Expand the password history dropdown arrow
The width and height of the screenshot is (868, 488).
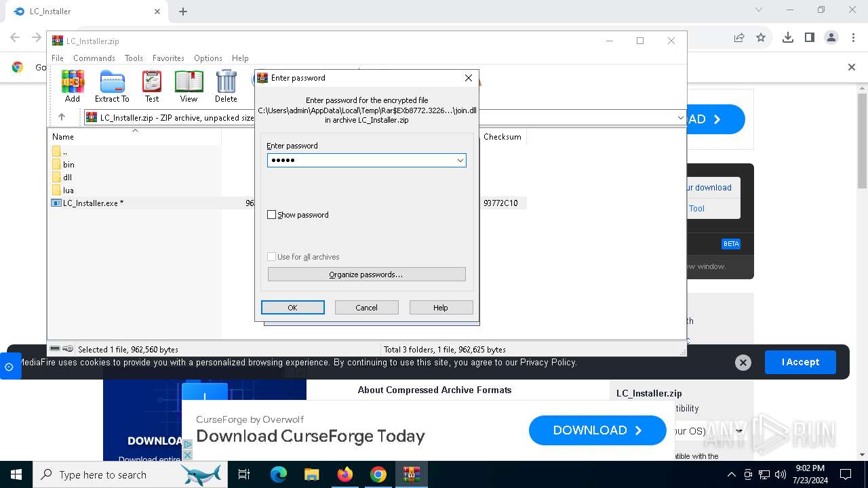460,161
